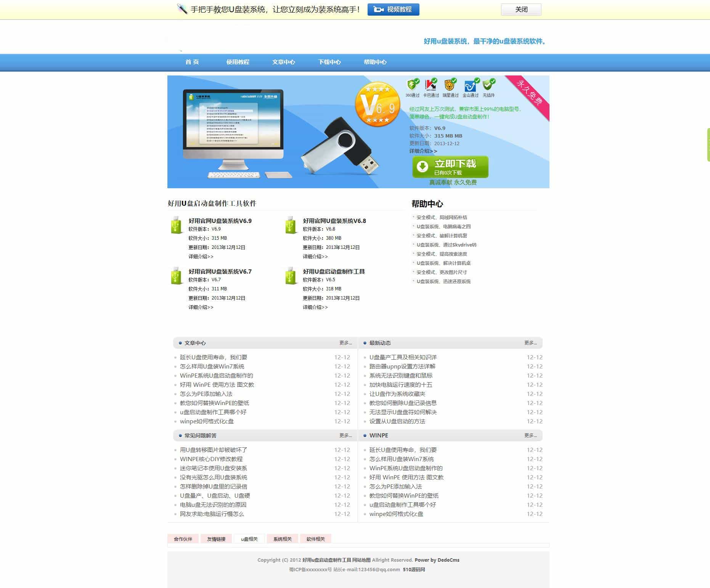The width and height of the screenshot is (710, 588).
Task: Open help link 安全模式、破解计算机密
Action: 442,236
